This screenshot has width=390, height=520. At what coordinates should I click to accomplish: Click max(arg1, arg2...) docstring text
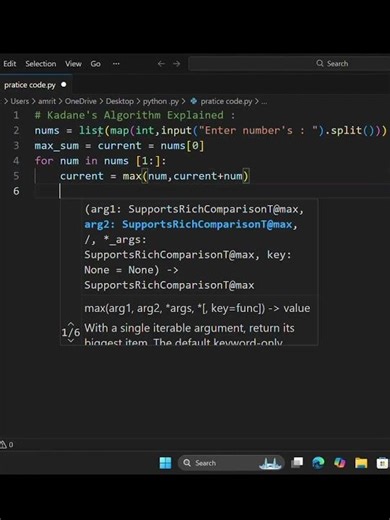[x=197, y=308]
